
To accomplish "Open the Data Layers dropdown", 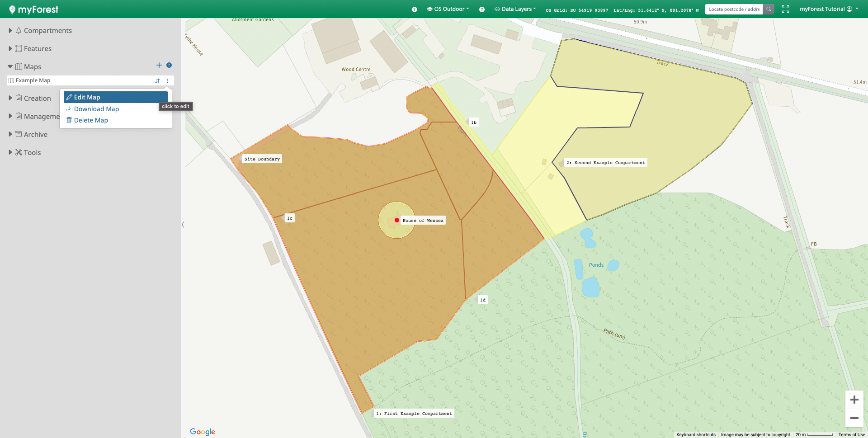I will (x=515, y=9).
